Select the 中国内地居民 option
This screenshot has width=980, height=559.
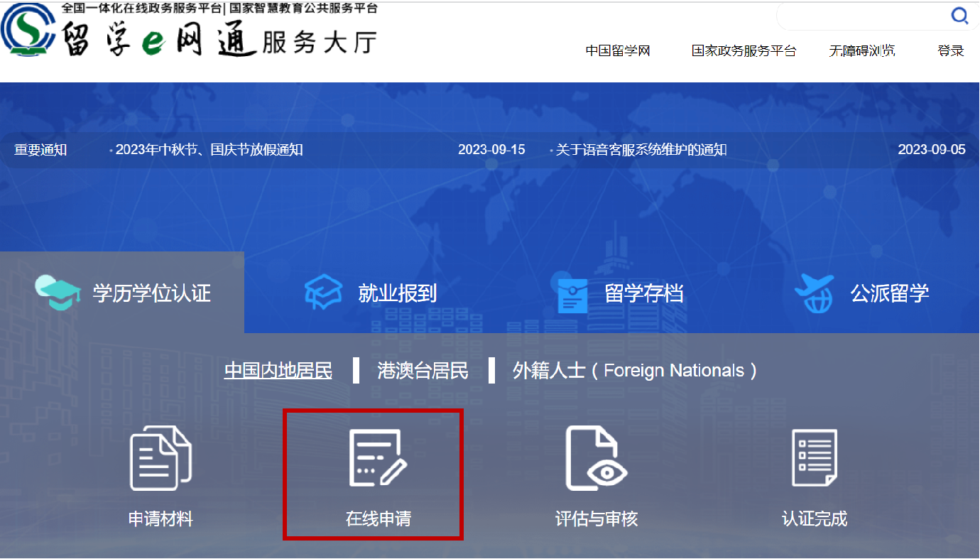(x=278, y=371)
